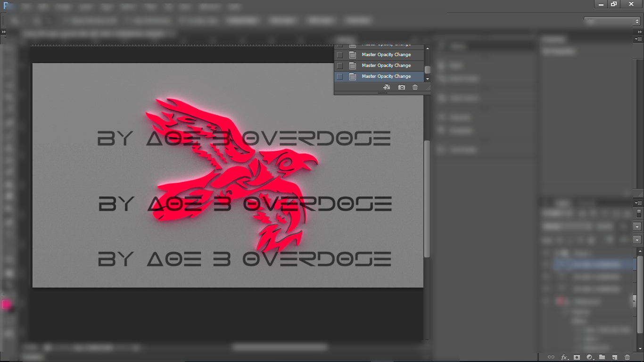644x362 pixels.
Task: Restore down the Photoshop window
Action: (614, 4)
